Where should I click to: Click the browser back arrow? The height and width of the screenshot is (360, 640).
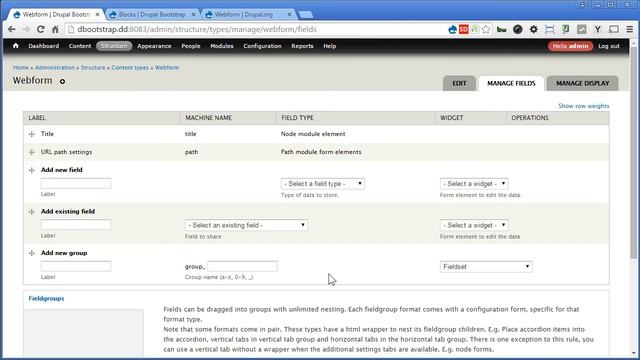11,29
